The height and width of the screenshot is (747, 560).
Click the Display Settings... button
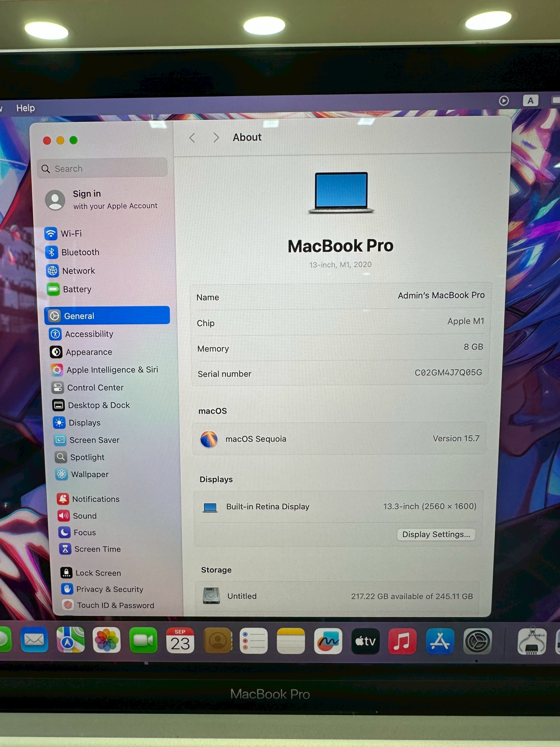coord(436,534)
